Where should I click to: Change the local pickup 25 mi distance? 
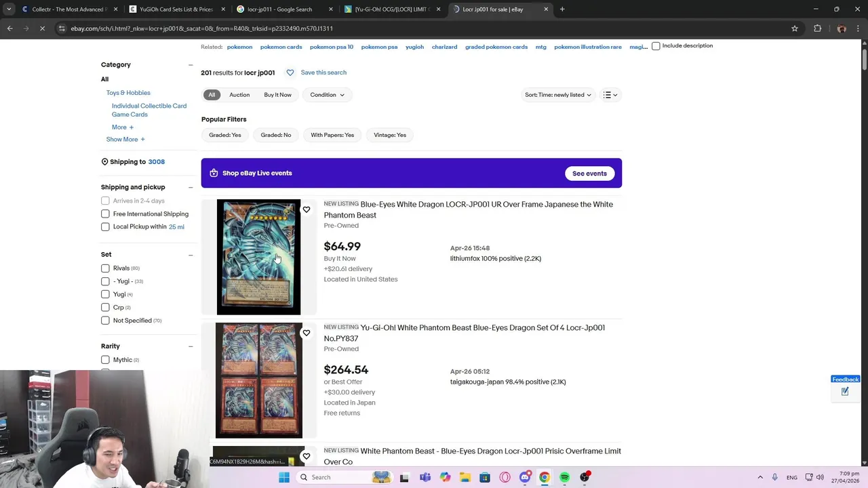point(176,227)
